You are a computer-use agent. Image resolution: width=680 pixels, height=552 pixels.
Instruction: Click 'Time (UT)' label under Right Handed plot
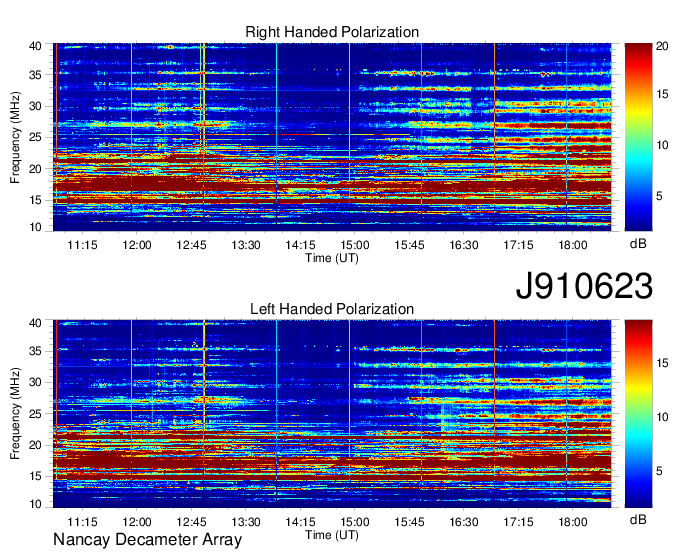pos(332,258)
